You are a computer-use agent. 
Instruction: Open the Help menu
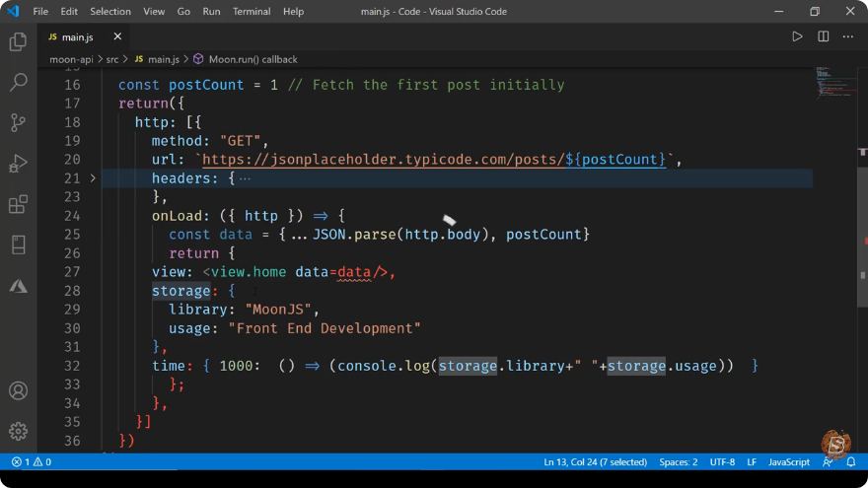point(293,11)
